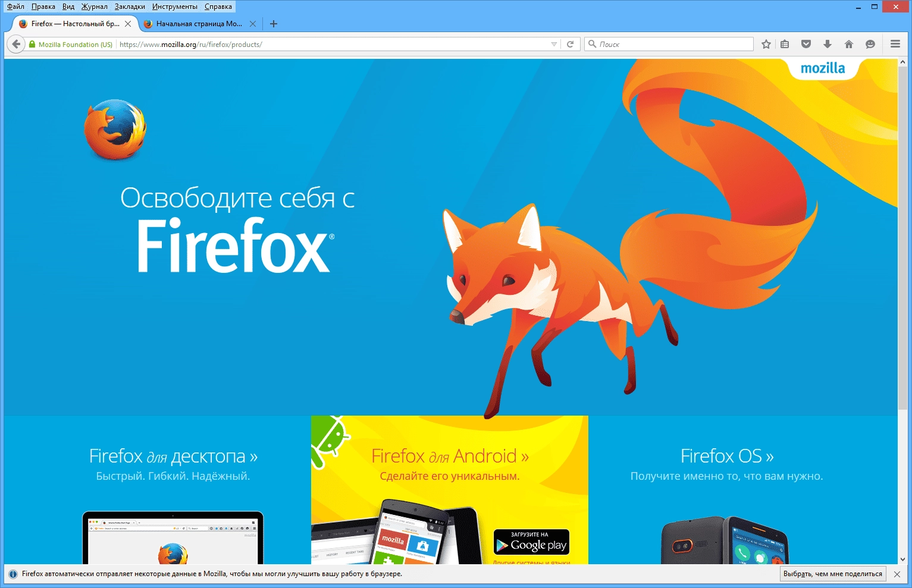
Task: Click the search magnifier icon
Action: click(x=592, y=44)
